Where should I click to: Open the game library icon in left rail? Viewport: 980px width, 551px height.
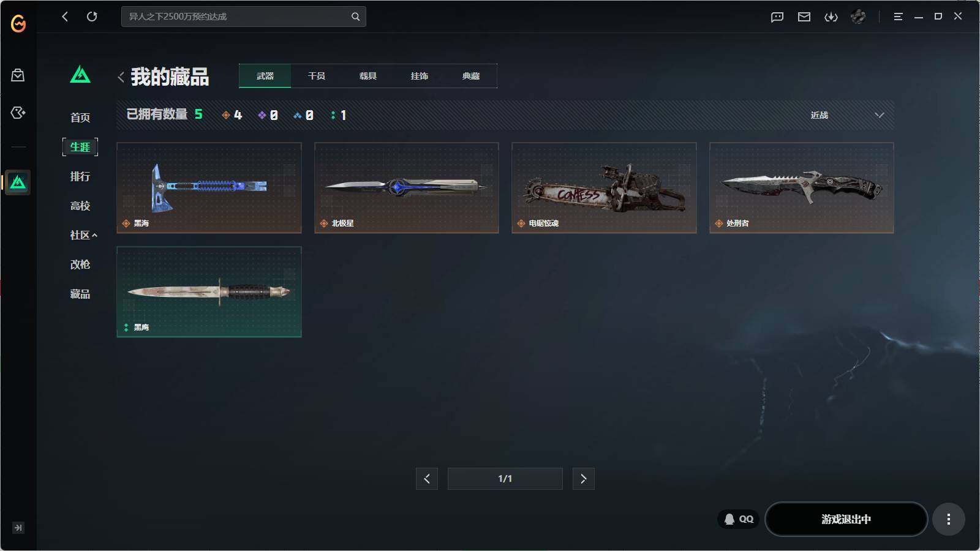point(18,113)
